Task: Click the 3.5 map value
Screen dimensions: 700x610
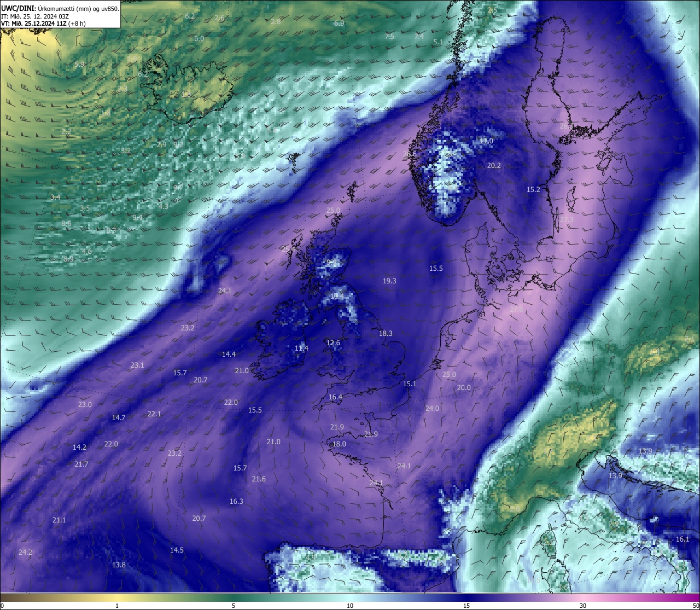Action: coord(85,208)
